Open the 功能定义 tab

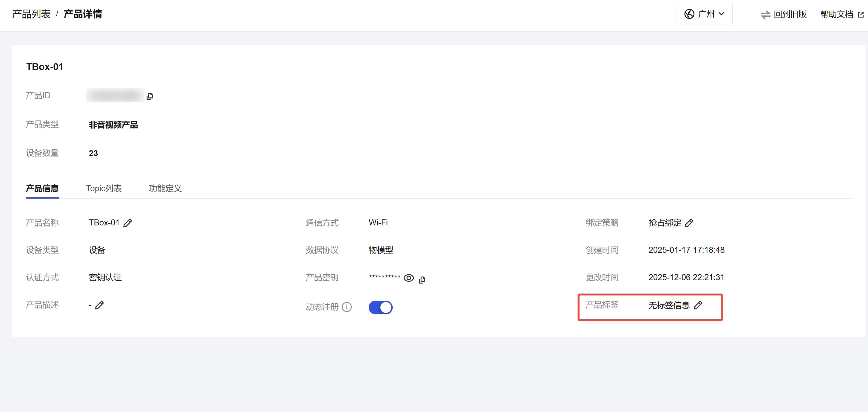click(x=165, y=188)
